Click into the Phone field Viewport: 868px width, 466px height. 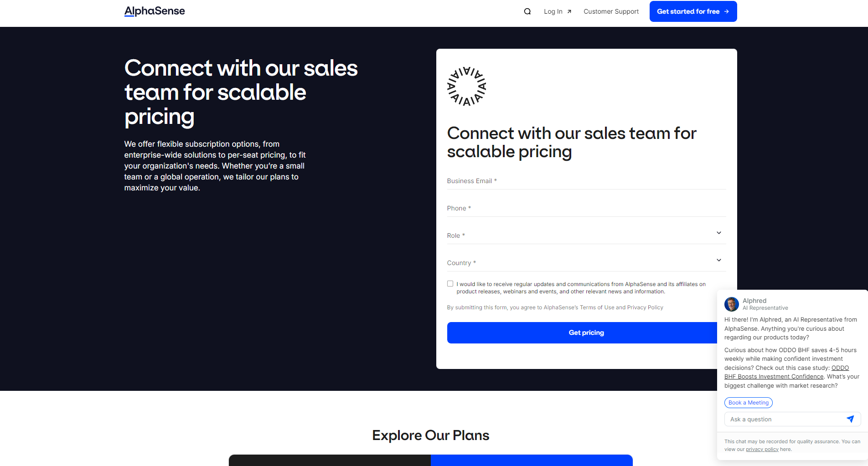coord(586,208)
